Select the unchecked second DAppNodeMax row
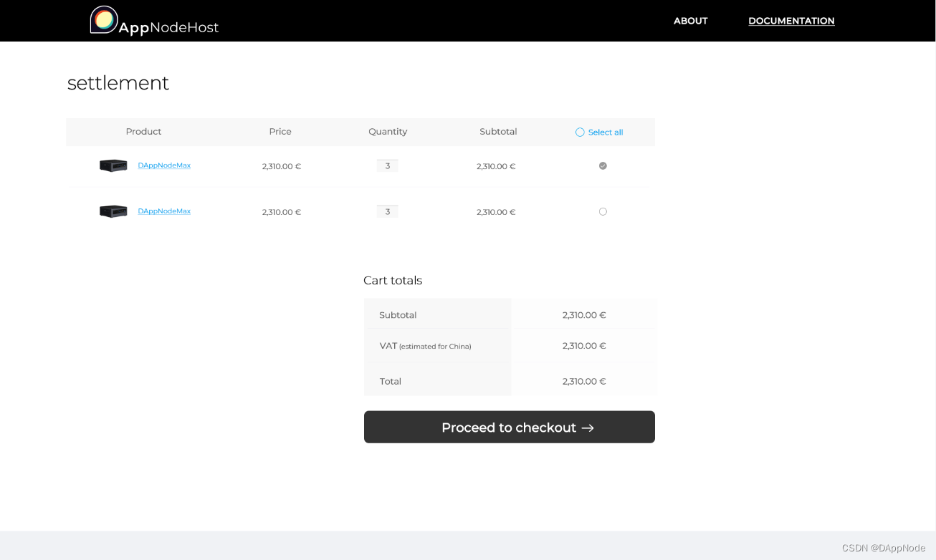Image resolution: width=936 pixels, height=560 pixels. coord(603,211)
